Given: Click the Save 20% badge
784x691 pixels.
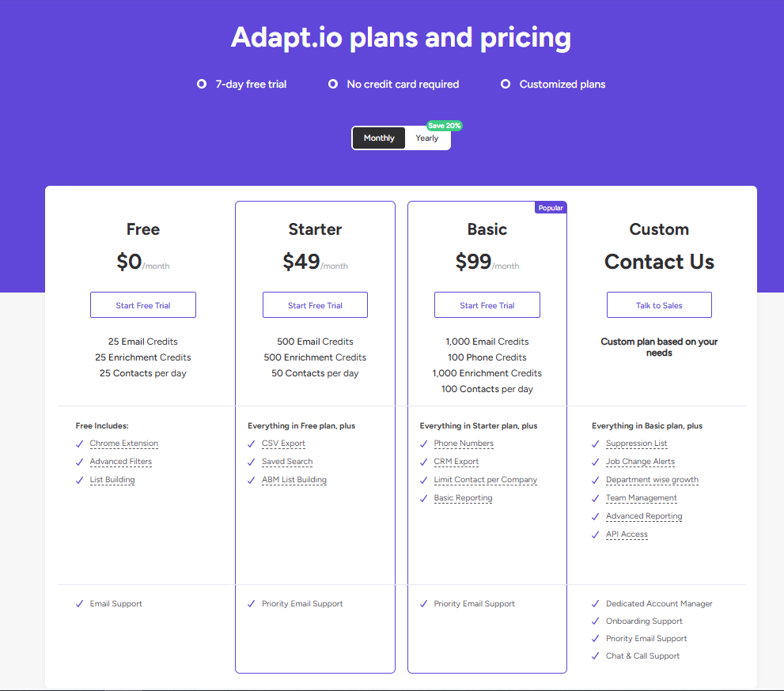Looking at the screenshot, I should [x=444, y=126].
